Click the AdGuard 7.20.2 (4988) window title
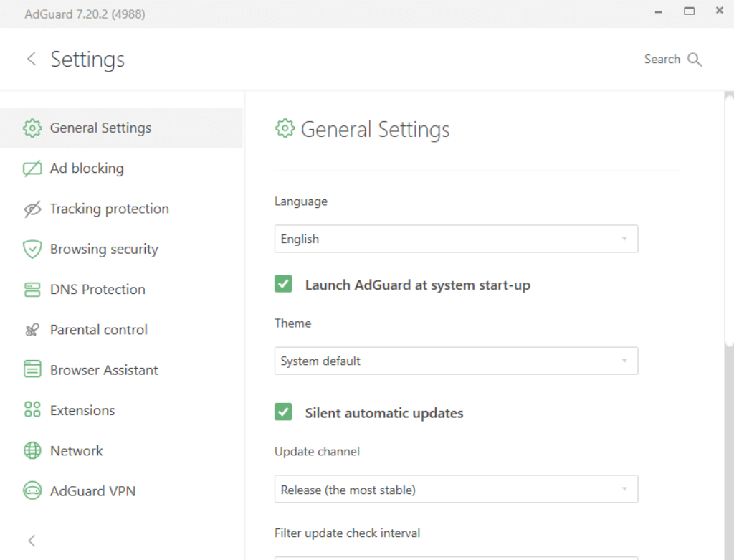Viewport: 734px width, 560px height. [85, 14]
